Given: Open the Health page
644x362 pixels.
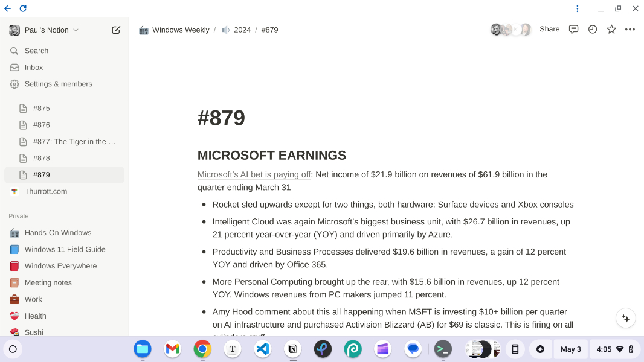Looking at the screenshot, I should pos(64,316).
